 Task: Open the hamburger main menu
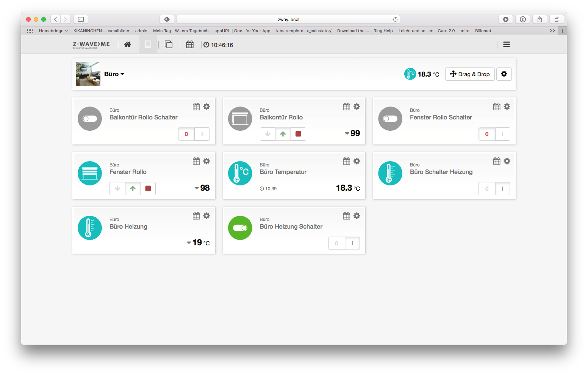(x=506, y=44)
